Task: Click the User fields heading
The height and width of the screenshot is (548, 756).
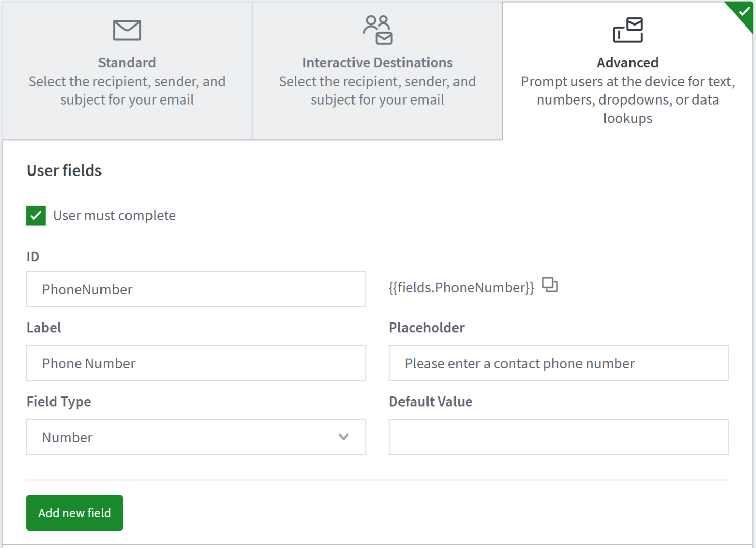Action: pyautogui.click(x=64, y=170)
